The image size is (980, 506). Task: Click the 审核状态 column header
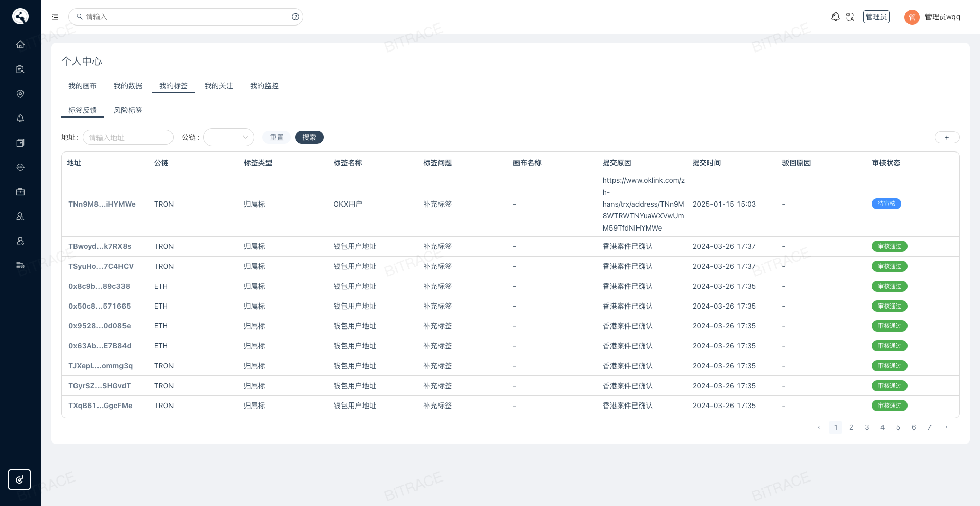[886, 163]
